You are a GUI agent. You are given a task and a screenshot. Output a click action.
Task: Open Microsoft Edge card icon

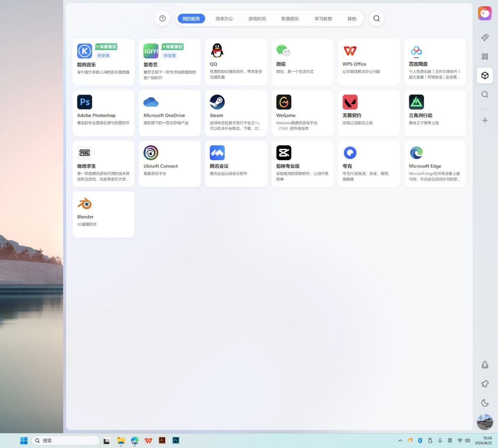pos(417,153)
